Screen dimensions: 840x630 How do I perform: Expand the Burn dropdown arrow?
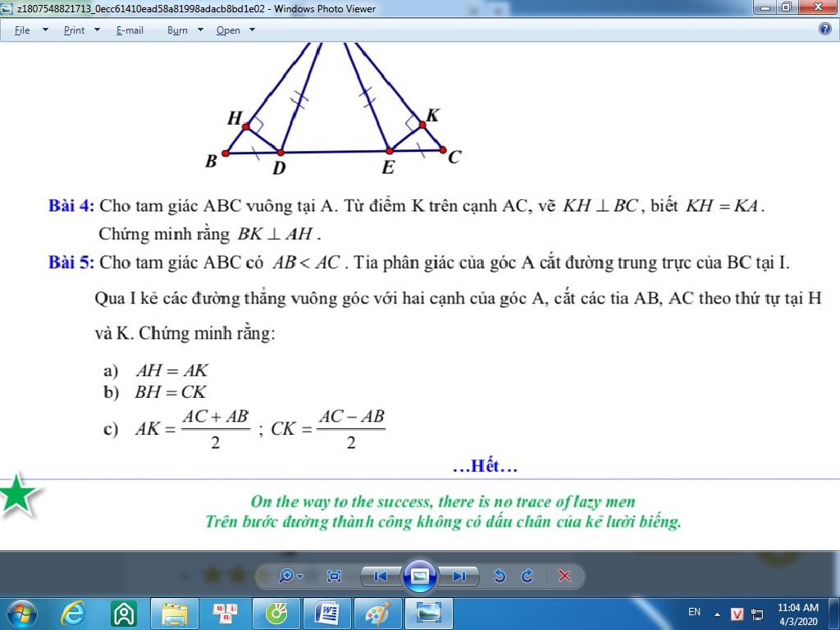(x=200, y=30)
